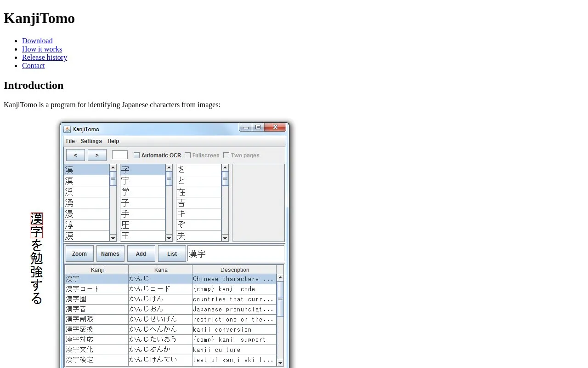Click the Kana column header
Viewport: 588px width, 368px height.
coord(160,270)
